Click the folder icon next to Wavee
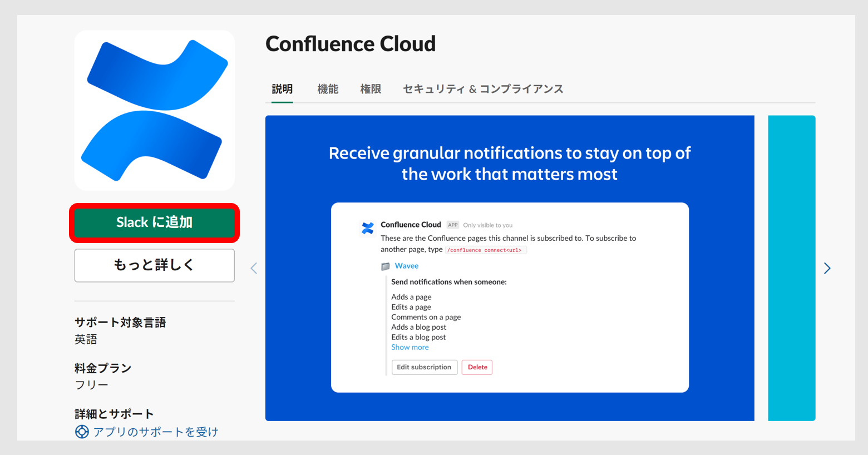The image size is (868, 455). coord(384,266)
